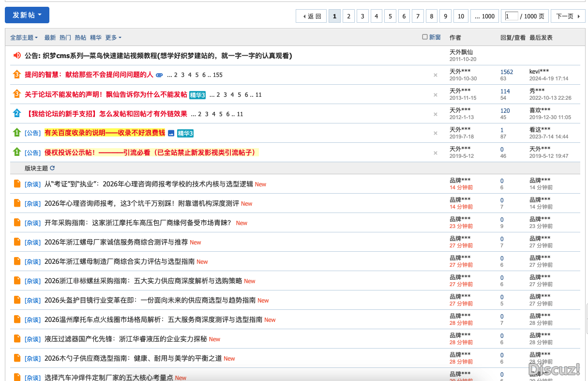588x381 pixels.
Task: Click the speaker icon beside the 公告 announcement
Action: 17,56
